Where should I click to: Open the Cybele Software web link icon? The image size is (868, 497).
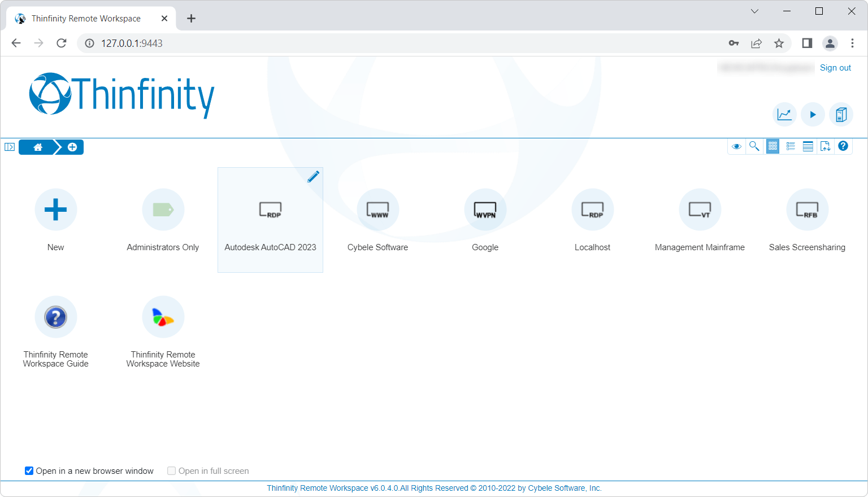[x=378, y=210]
